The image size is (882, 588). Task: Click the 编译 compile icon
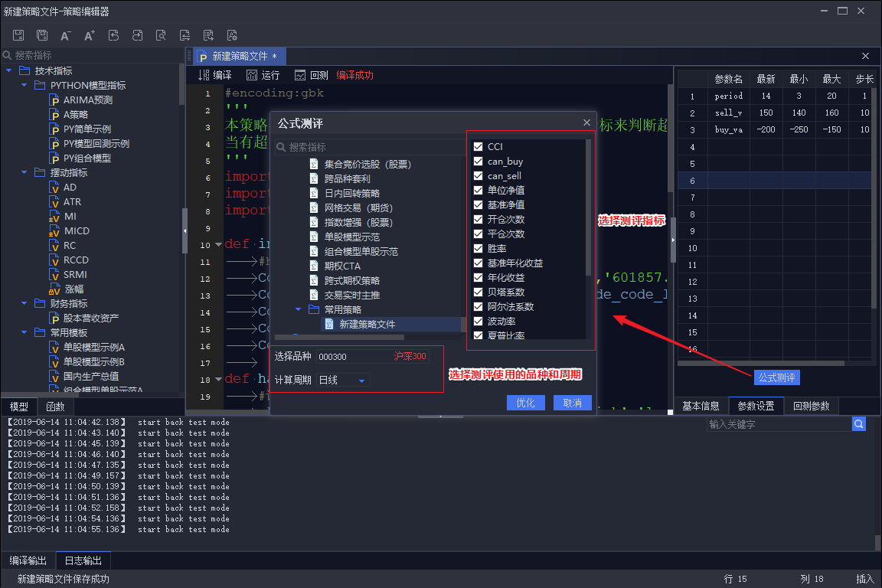[x=214, y=75]
